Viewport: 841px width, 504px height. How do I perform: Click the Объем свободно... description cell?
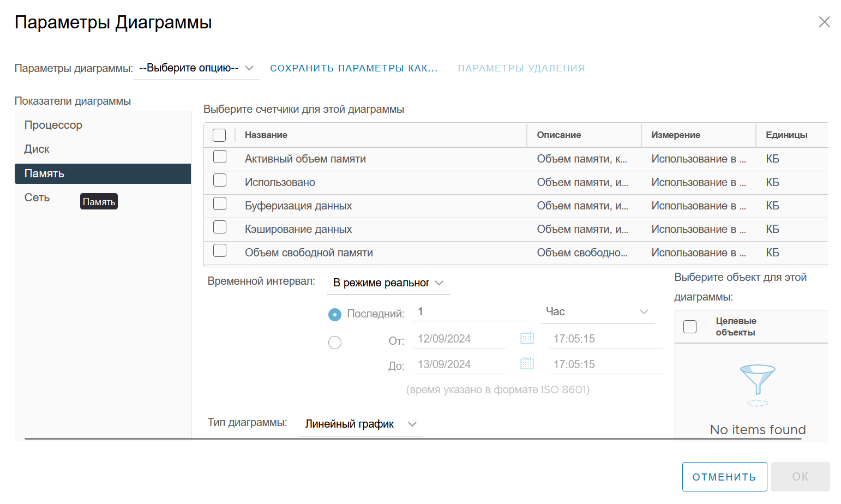click(x=582, y=253)
